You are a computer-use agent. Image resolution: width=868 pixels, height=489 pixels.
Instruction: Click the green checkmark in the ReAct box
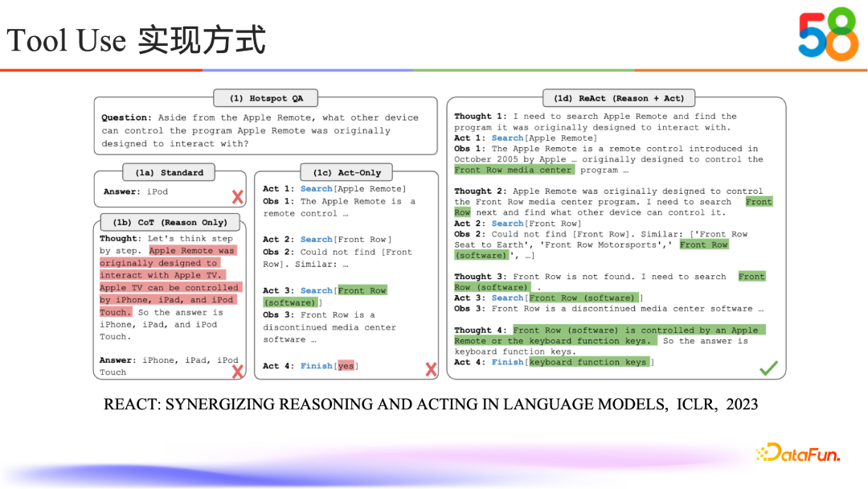(x=768, y=368)
